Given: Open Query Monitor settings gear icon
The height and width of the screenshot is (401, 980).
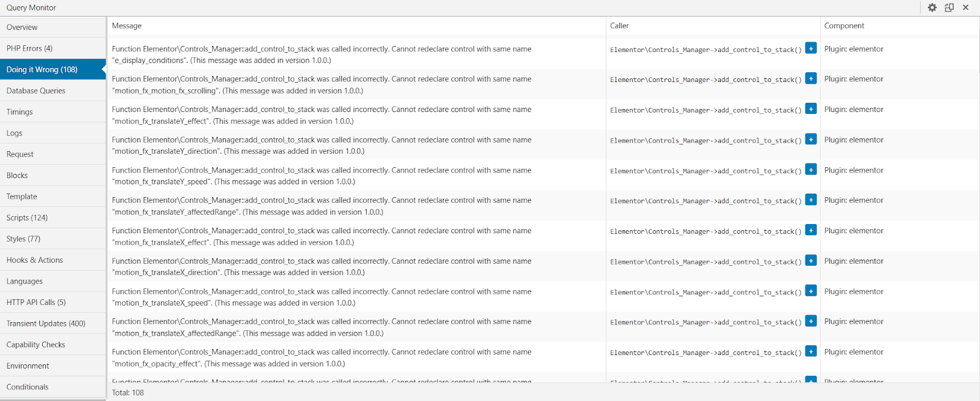Looking at the screenshot, I should click(x=932, y=8).
